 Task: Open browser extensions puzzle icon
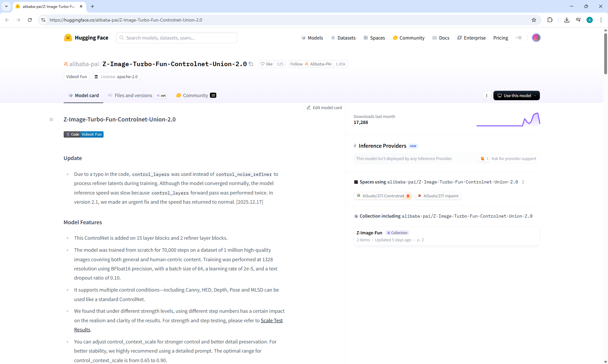[550, 20]
